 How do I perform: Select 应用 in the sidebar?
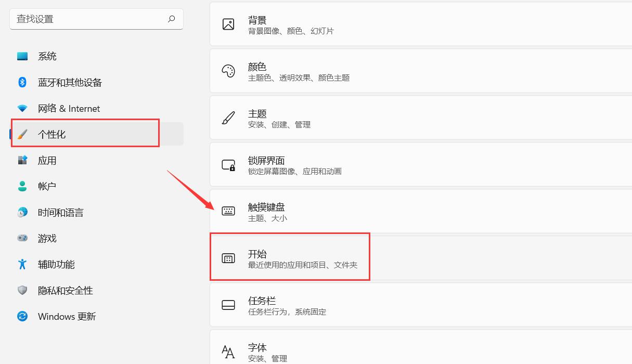click(47, 160)
